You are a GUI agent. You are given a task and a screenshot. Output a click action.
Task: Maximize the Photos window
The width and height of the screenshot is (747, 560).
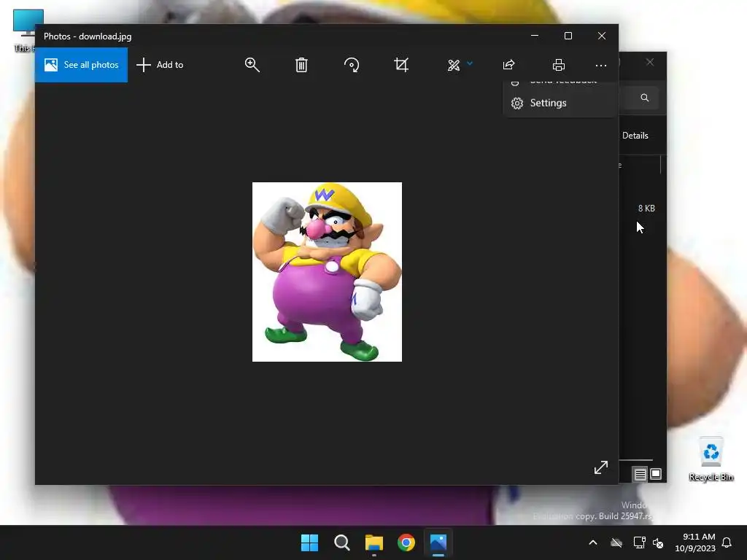[x=568, y=36]
